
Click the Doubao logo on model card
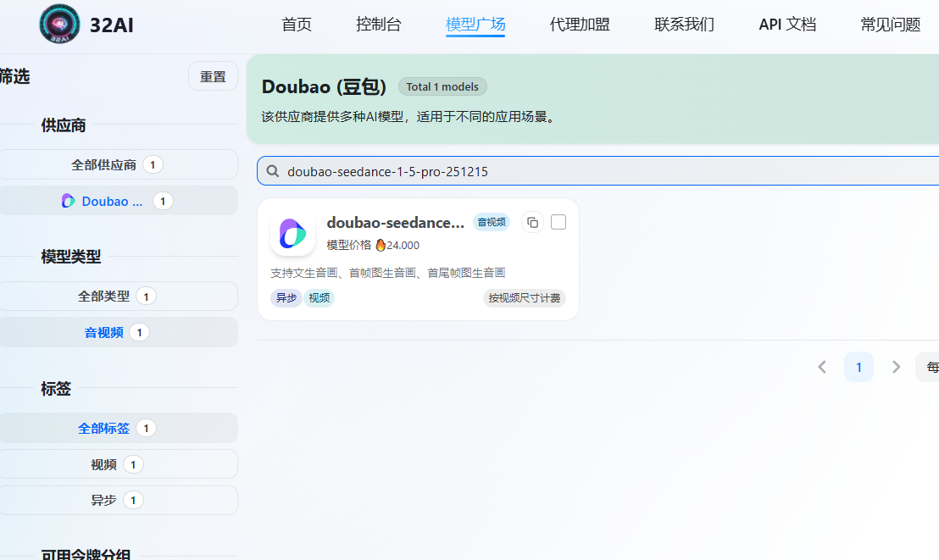click(x=293, y=234)
